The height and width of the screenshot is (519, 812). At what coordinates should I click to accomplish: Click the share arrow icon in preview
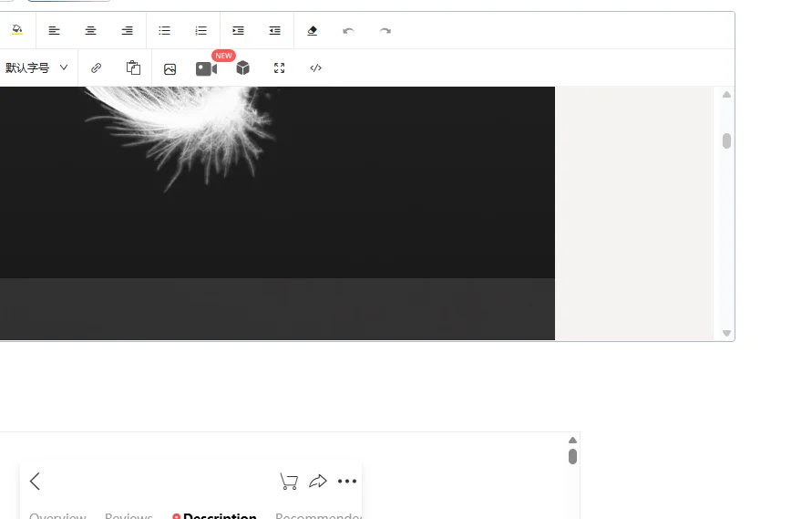[317, 482]
